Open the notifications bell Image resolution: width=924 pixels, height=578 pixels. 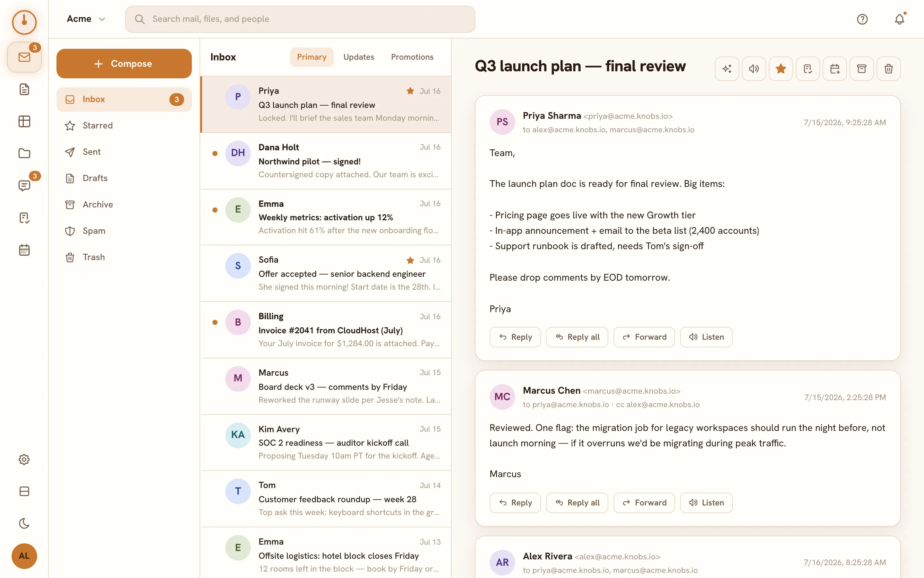[x=900, y=19]
